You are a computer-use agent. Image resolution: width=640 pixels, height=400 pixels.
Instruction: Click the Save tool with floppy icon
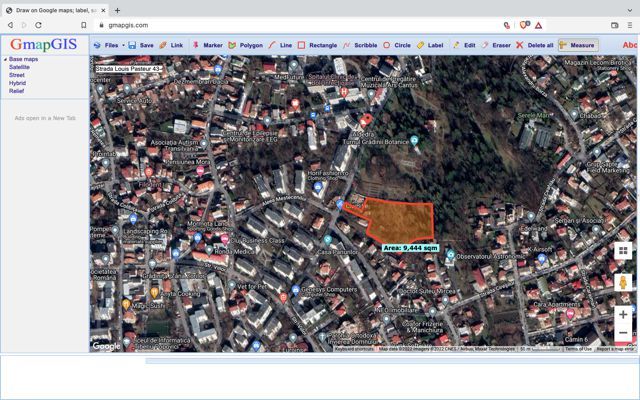coord(141,45)
